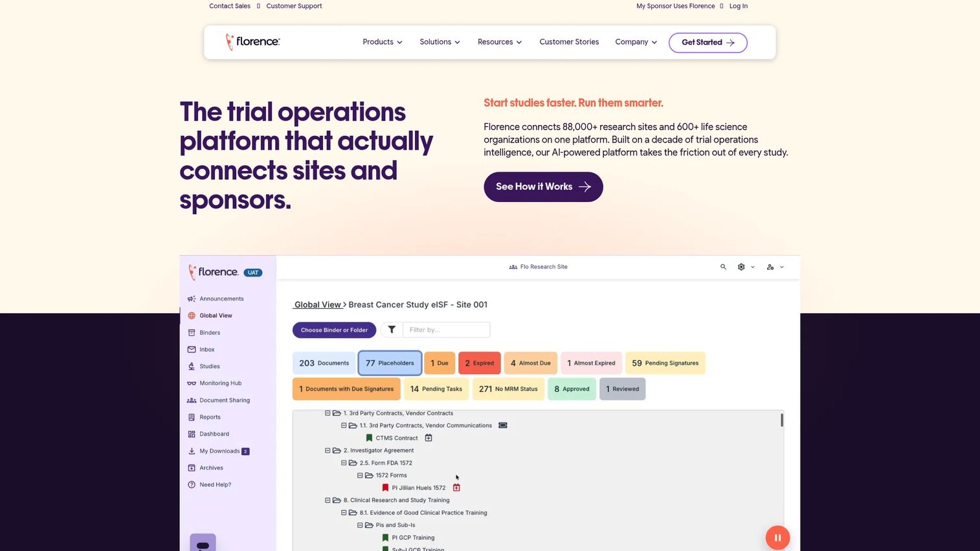
Task: Click the Choose Binder or Folder button
Action: pos(334,330)
